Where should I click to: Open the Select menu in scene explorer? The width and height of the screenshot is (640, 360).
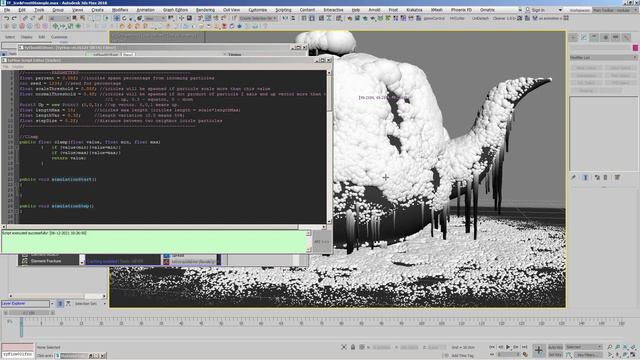pyautogui.click(x=10, y=37)
